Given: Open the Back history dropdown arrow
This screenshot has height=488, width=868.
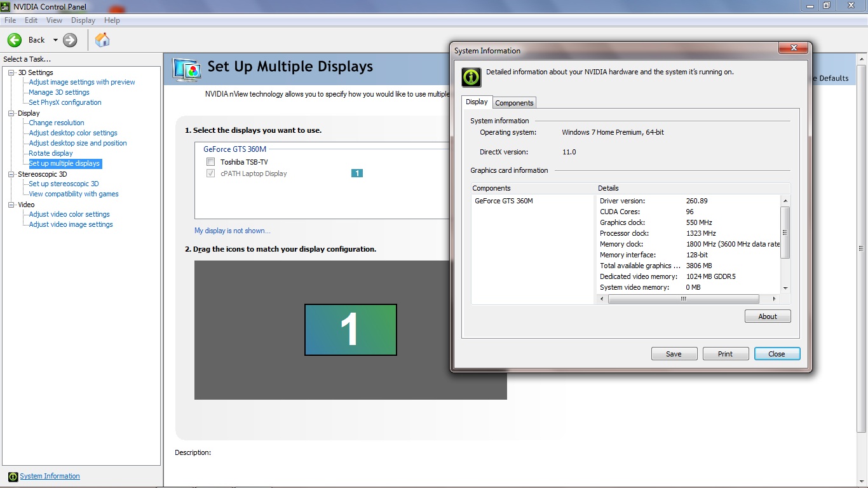Looking at the screenshot, I should click(x=55, y=40).
